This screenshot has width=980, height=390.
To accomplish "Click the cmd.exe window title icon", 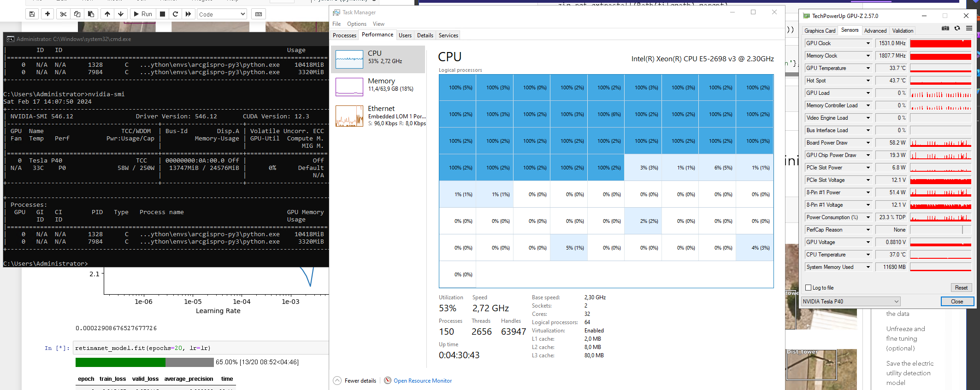I will (x=10, y=39).
